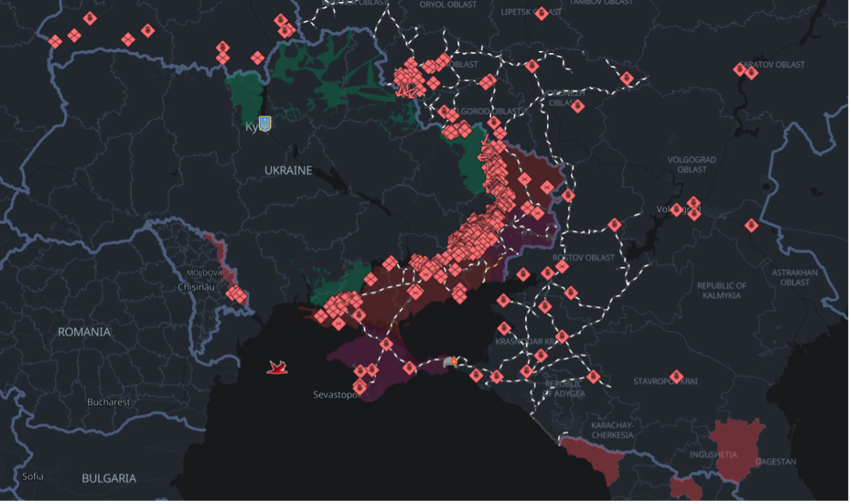Image resolution: width=851 pixels, height=504 pixels.
Task: Select the UKRAINE country label
Action: [288, 170]
